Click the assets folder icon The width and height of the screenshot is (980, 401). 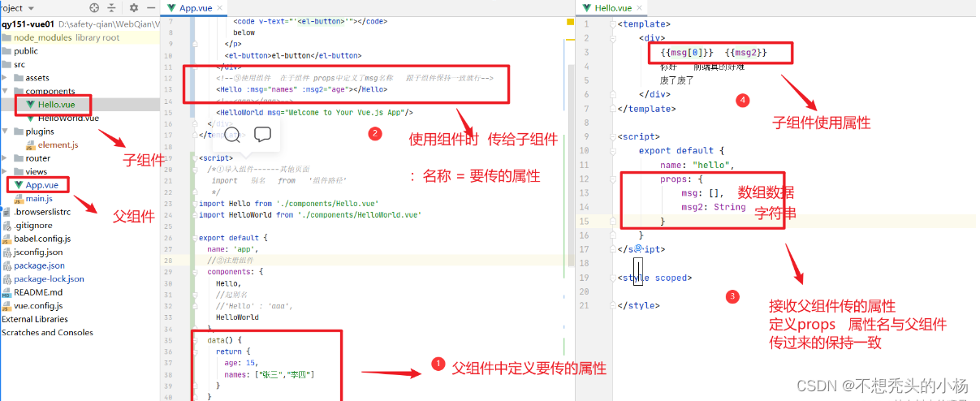(x=19, y=78)
